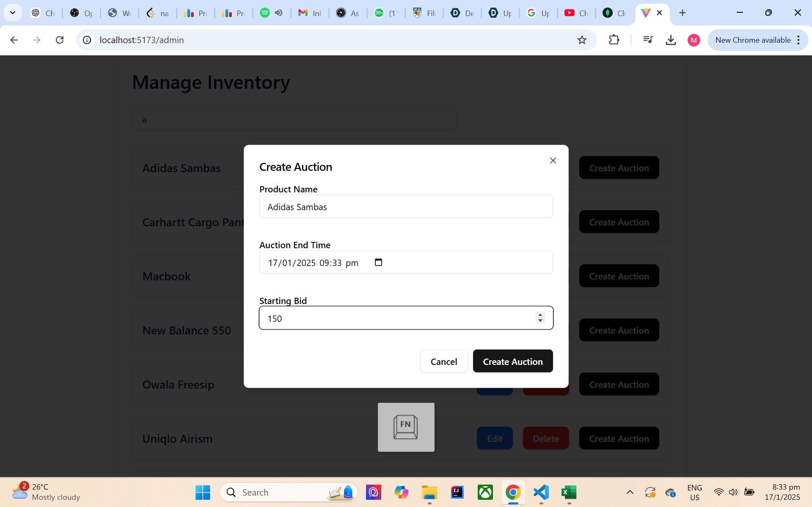Switch to the first ChatGPT tab
The height and width of the screenshot is (507, 812).
pos(43,13)
